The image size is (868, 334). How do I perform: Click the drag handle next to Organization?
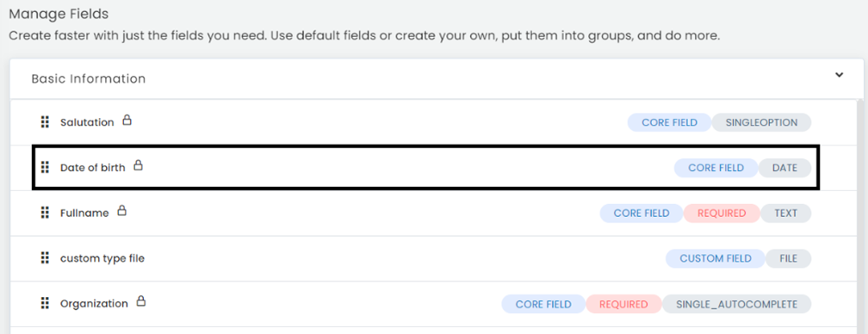tap(46, 303)
